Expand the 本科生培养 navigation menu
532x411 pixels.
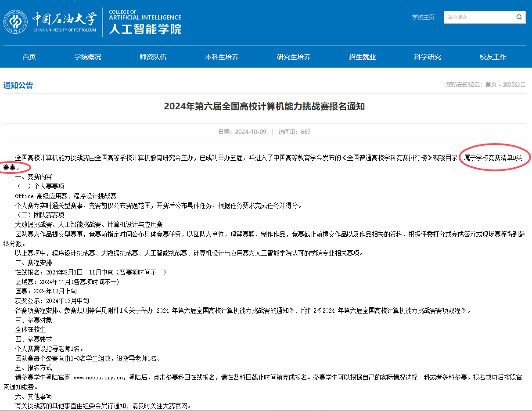tap(222, 57)
